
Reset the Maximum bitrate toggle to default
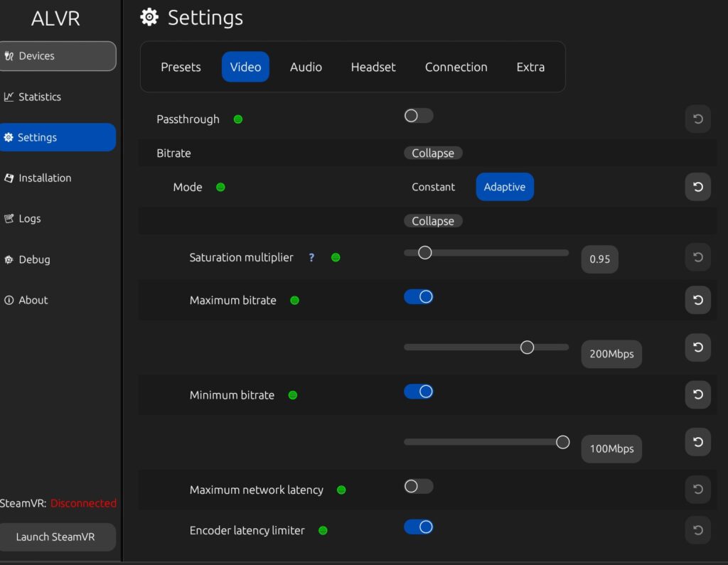point(697,300)
